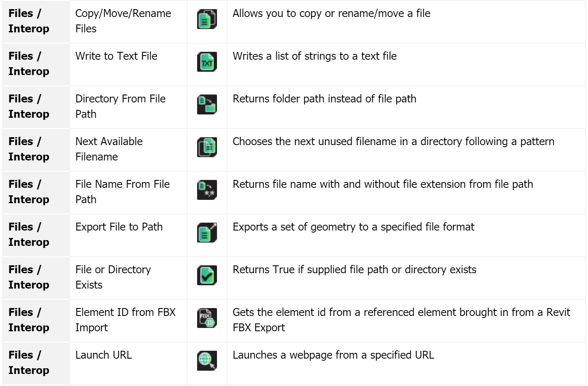Click the Write to Text File TXT icon
This screenshot has width=588, height=386.
(x=207, y=62)
